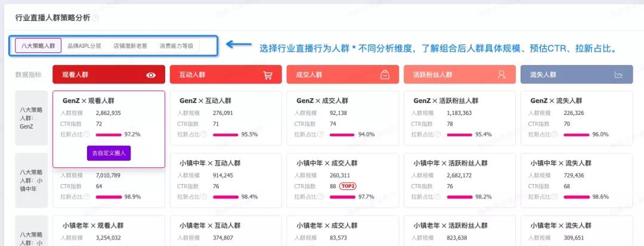Click the shopping cart icon on 互动人群
The height and width of the screenshot is (246, 644).
tap(268, 75)
